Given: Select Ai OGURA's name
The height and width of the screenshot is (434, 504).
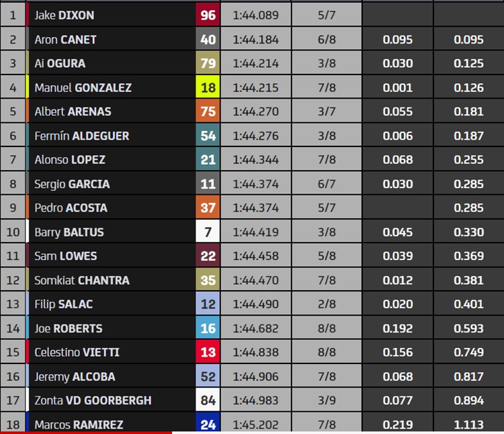Looking at the screenshot, I should click(x=60, y=63).
